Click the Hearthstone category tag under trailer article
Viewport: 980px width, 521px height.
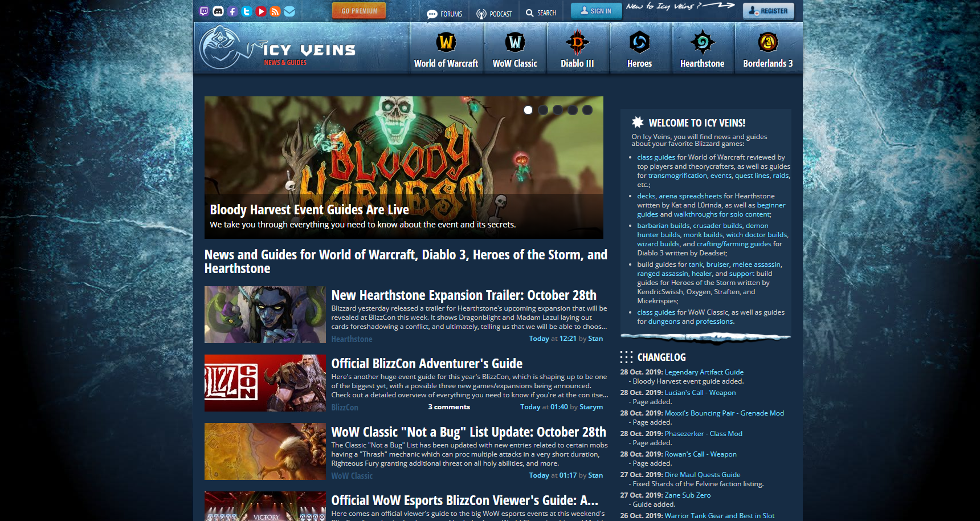[x=352, y=339]
